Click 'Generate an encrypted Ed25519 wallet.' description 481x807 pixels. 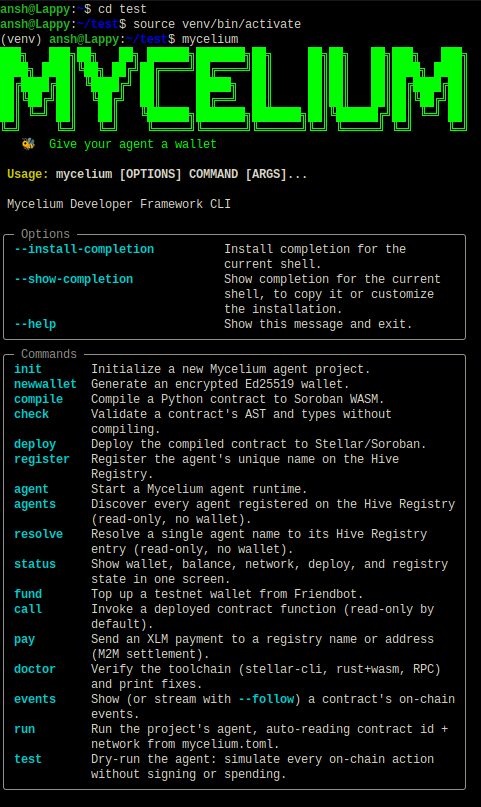[x=220, y=384]
